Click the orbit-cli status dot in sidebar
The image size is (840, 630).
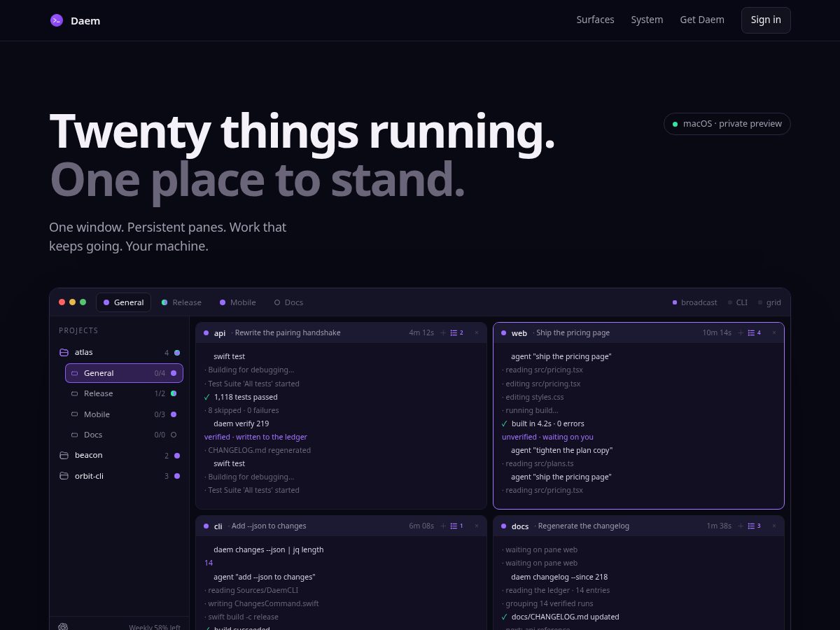click(x=177, y=476)
